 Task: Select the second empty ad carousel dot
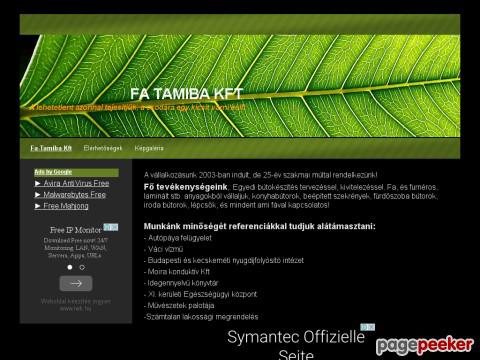pos(82,267)
